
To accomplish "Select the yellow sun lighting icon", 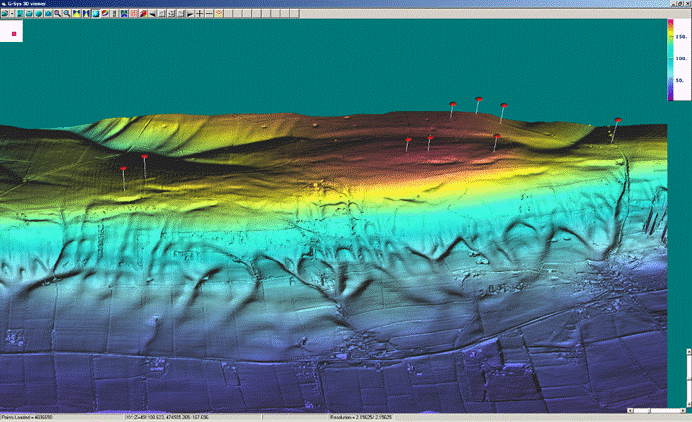I will [218, 15].
